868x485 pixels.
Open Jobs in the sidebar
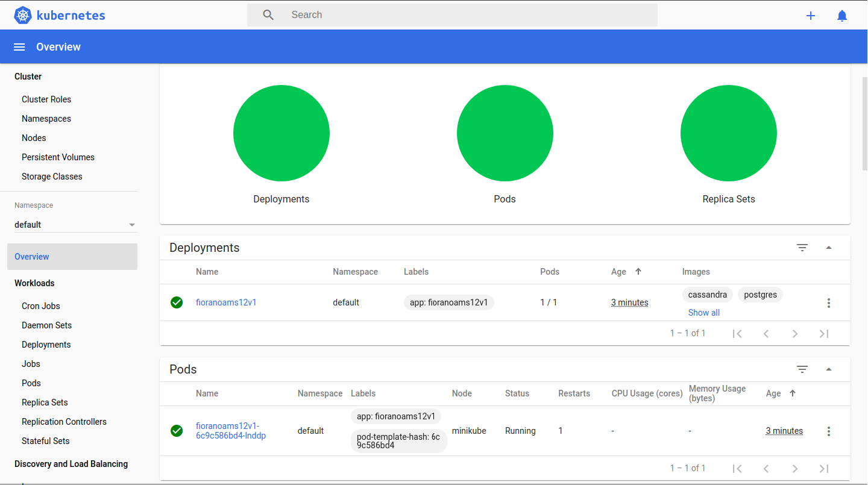tap(31, 364)
